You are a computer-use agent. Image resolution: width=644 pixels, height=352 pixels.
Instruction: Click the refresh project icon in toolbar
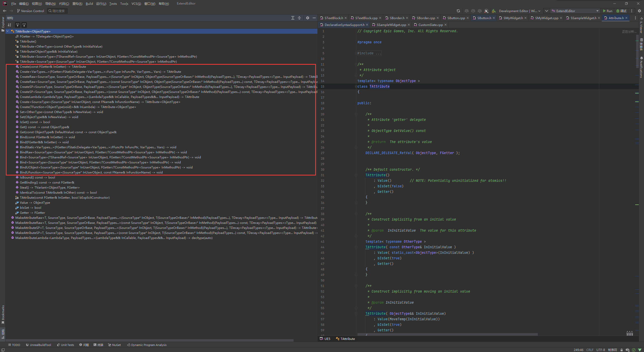[x=458, y=11]
